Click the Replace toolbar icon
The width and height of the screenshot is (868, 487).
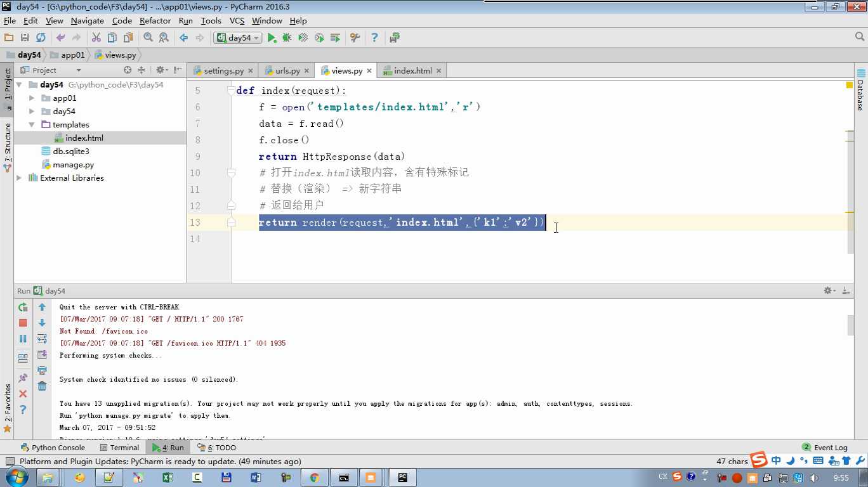[x=164, y=38]
